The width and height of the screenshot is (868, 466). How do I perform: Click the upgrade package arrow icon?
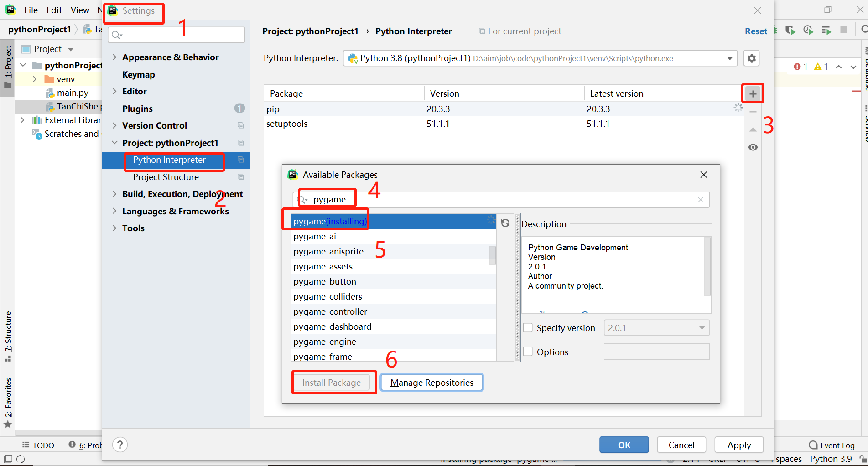pyautogui.click(x=753, y=130)
